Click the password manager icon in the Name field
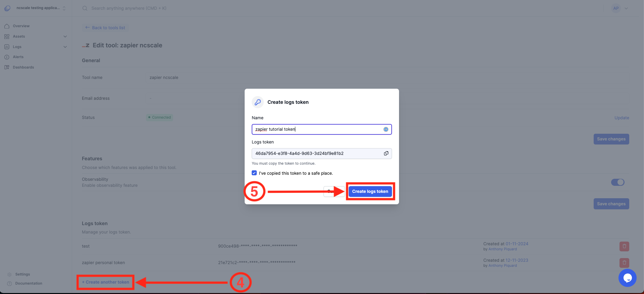 coord(386,129)
